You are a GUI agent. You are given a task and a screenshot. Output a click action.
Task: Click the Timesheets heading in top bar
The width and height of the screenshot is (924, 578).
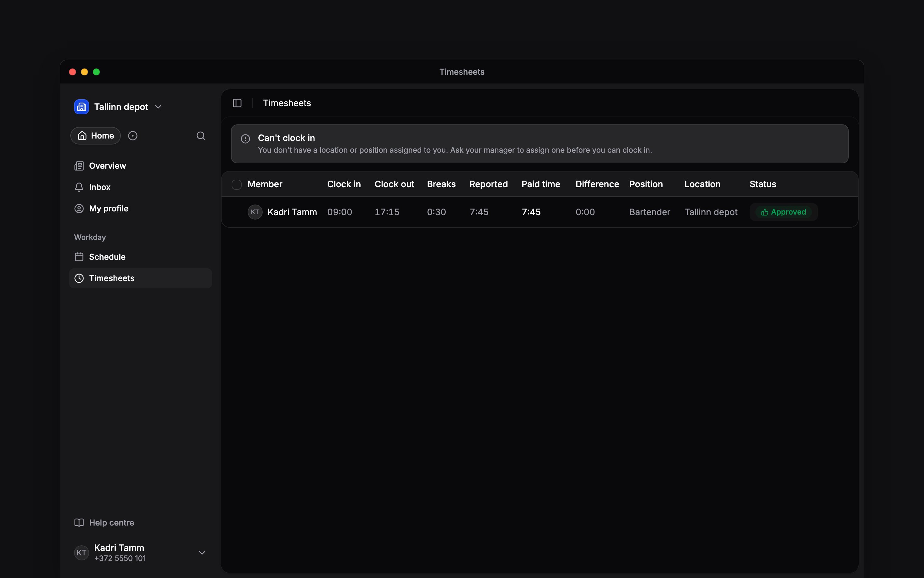click(x=287, y=103)
